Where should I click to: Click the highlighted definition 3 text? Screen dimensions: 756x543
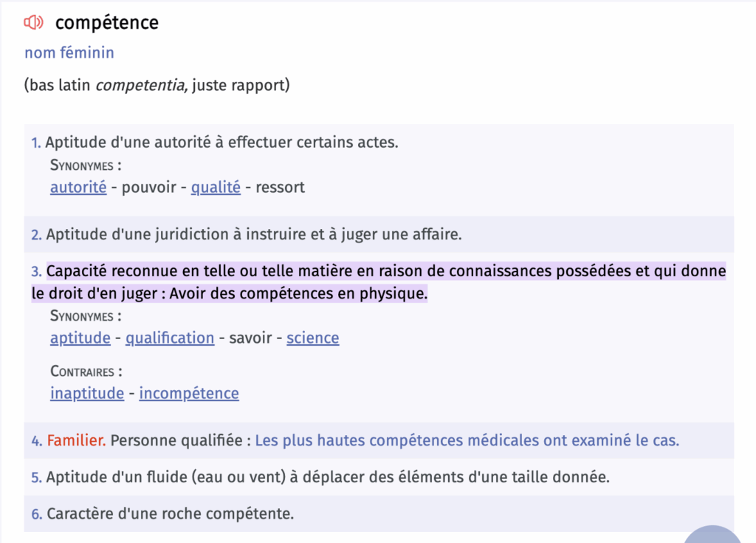click(379, 282)
